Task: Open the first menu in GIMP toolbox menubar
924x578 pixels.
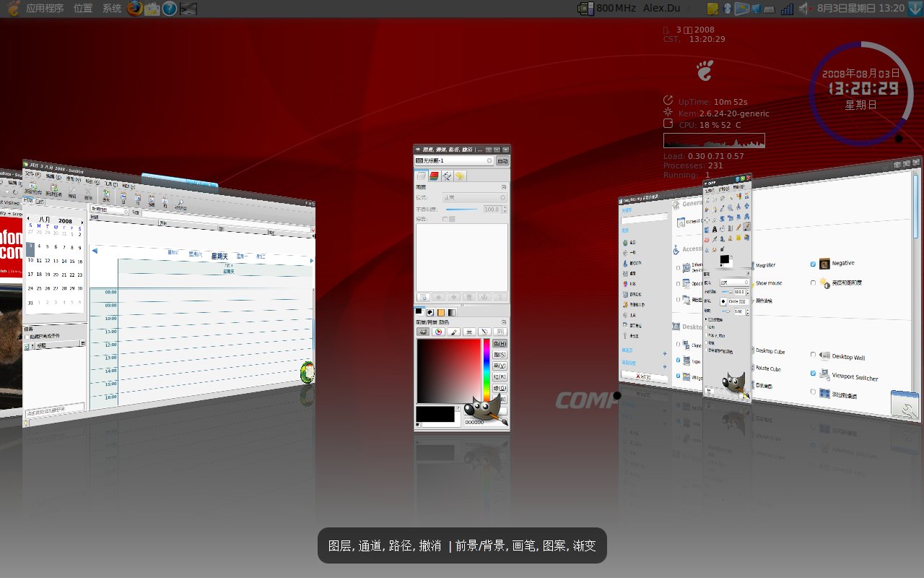Action: tap(710, 189)
